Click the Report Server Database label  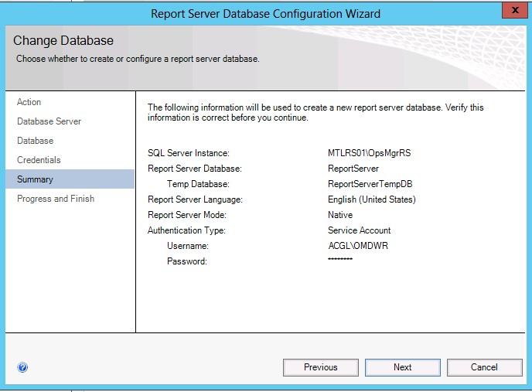(x=194, y=169)
